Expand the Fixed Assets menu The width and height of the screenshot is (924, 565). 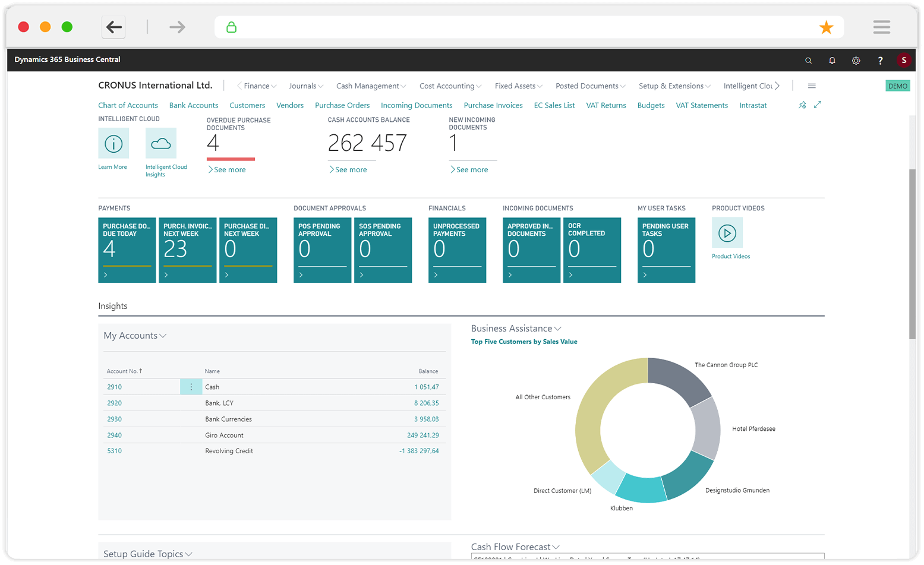[x=518, y=86]
